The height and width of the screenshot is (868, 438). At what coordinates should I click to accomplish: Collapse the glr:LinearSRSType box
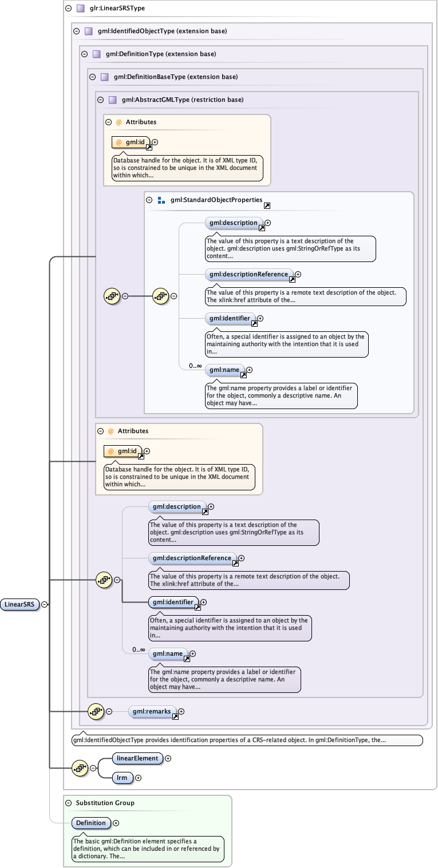(x=68, y=9)
